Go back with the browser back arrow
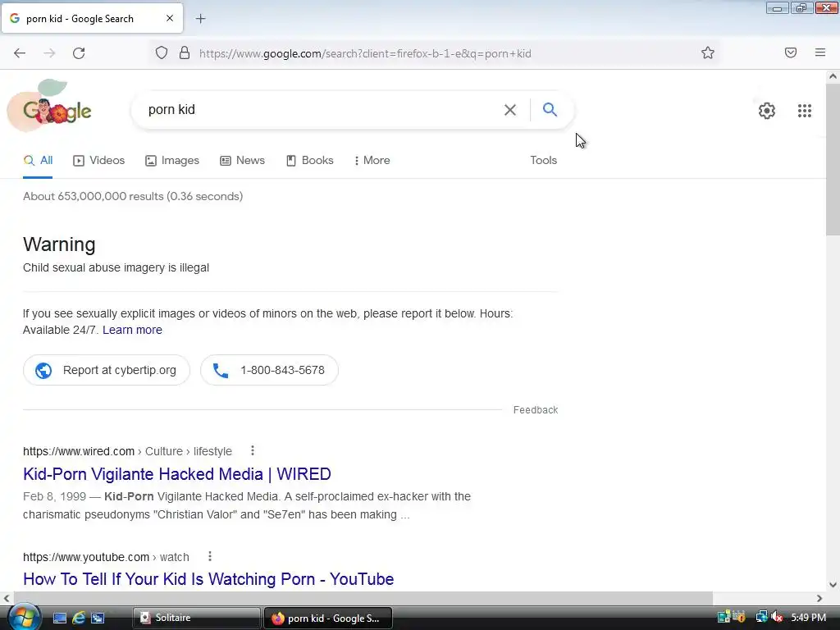This screenshot has width=840, height=630. click(x=20, y=53)
